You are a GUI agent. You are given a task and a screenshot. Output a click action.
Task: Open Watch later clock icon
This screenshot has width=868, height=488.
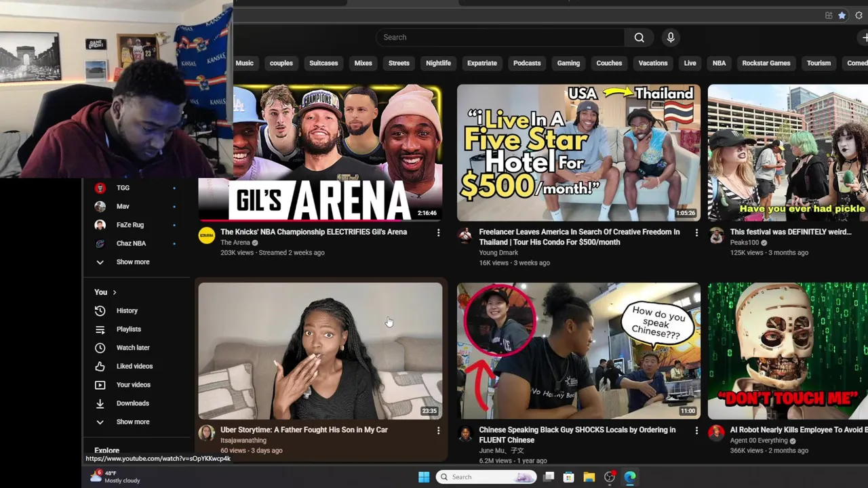point(100,348)
